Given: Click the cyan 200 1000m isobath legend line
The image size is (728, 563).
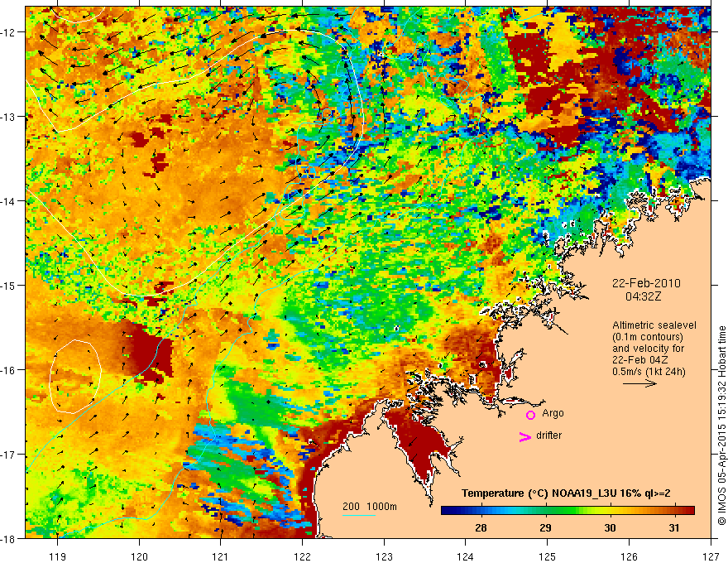Looking at the screenshot, I should click(x=359, y=515).
